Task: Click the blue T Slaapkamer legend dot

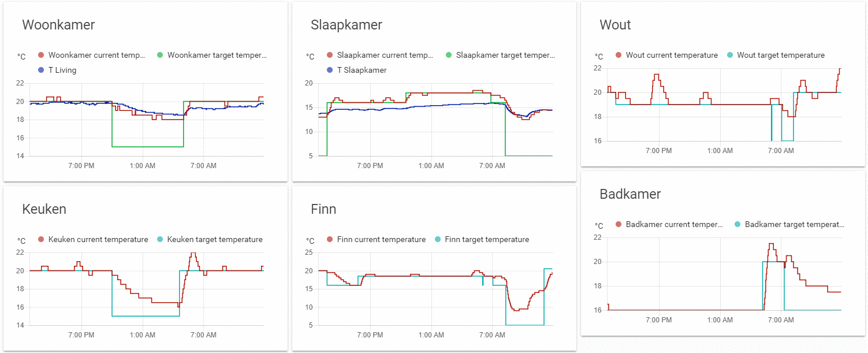Action: point(330,70)
